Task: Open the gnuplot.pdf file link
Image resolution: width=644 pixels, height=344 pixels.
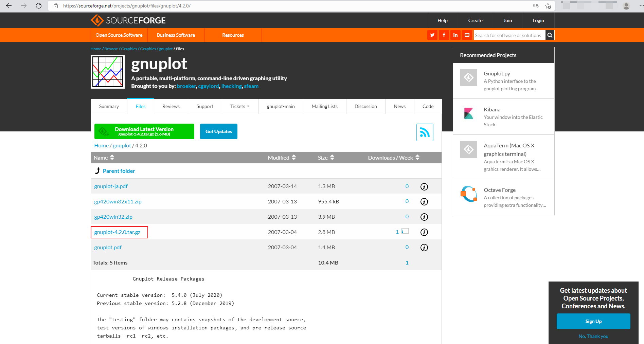Action: point(108,248)
